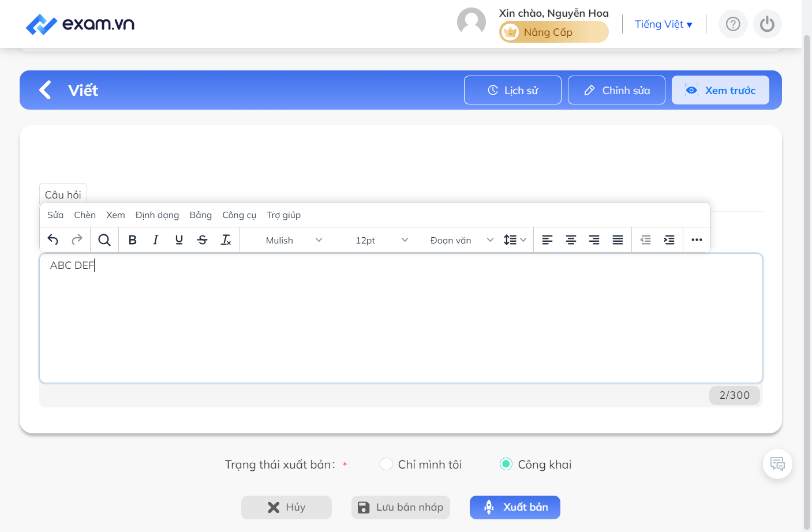
Task: Open the 'Xem' editor menu
Action: point(115,215)
